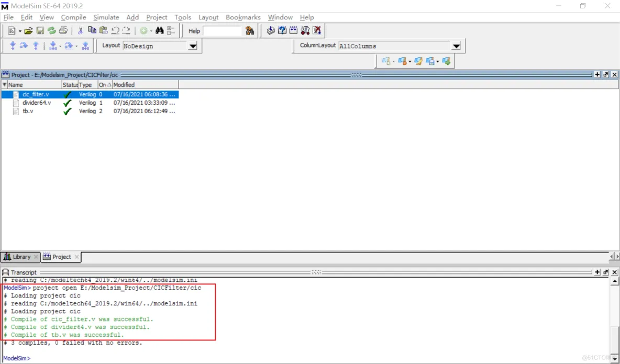Open the ColumnLayout AllColumns dropdown arrow
The height and width of the screenshot is (364, 620).
pos(456,46)
